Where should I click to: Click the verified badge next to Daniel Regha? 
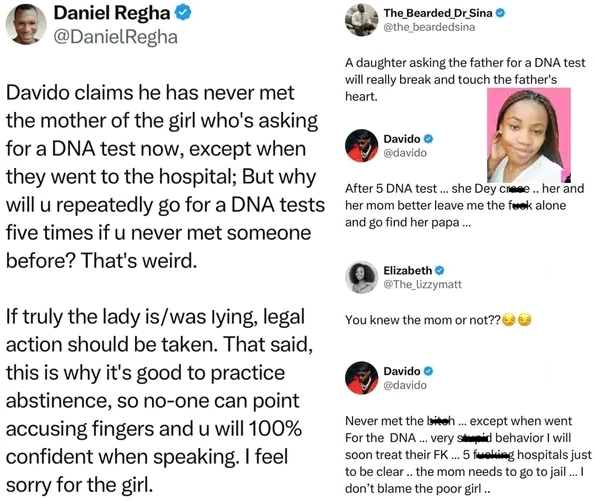pyautogui.click(x=183, y=13)
